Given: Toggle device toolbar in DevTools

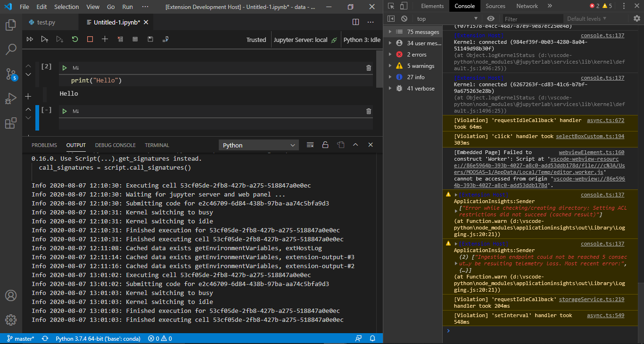Looking at the screenshot, I should (404, 6).
